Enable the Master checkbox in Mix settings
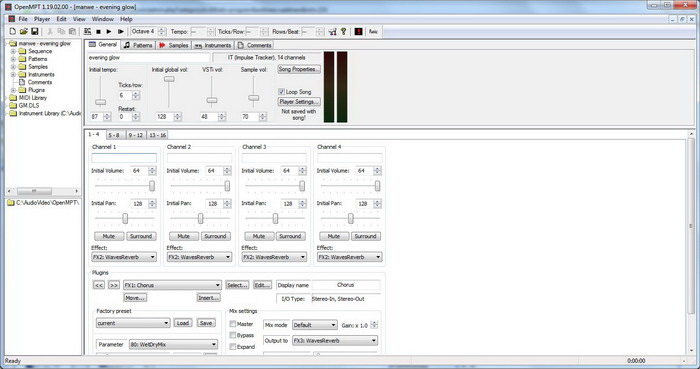700x369 pixels. coord(233,324)
